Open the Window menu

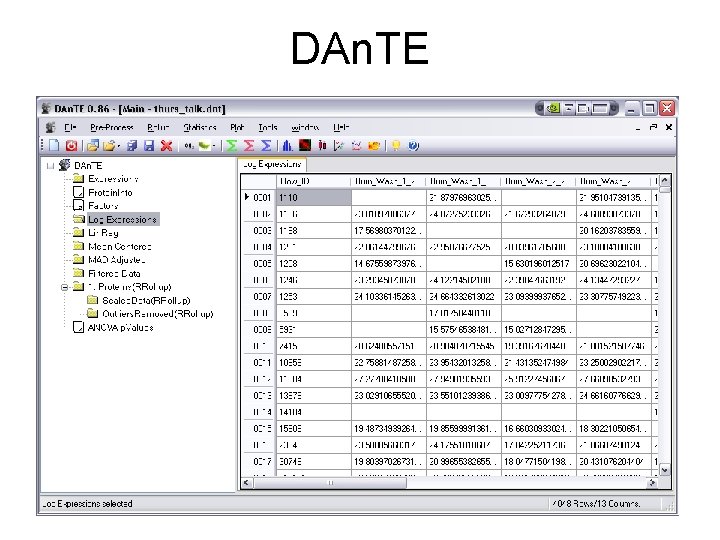[x=305, y=127]
